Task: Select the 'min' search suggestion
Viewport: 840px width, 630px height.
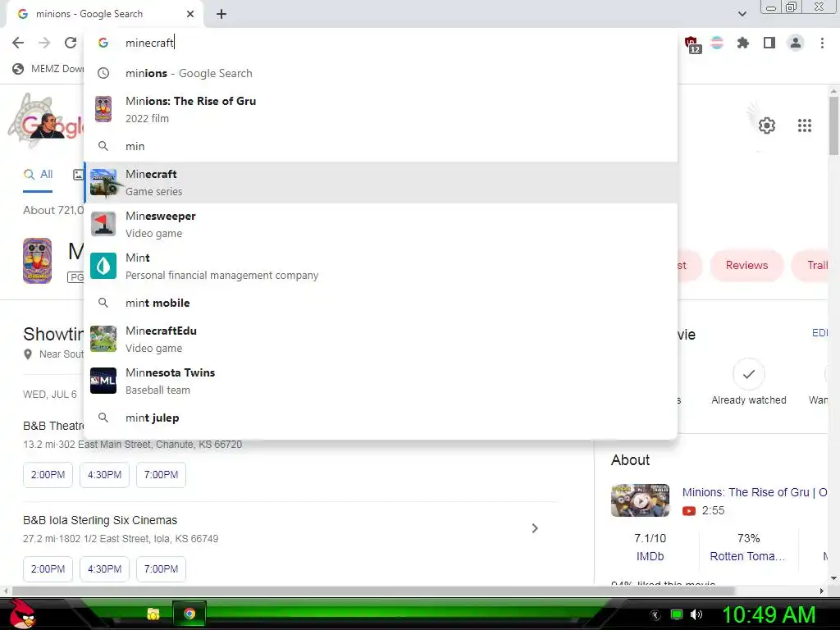Action: click(x=381, y=146)
